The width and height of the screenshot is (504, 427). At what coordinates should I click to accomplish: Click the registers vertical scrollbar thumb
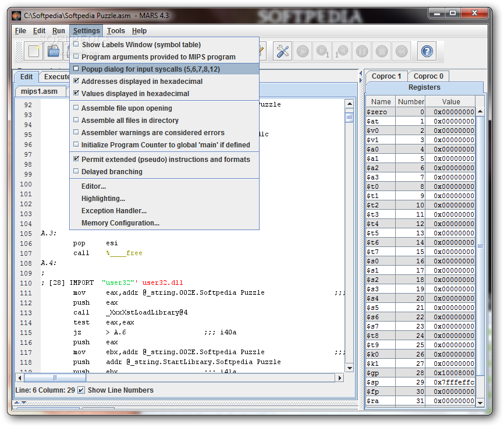480,246
